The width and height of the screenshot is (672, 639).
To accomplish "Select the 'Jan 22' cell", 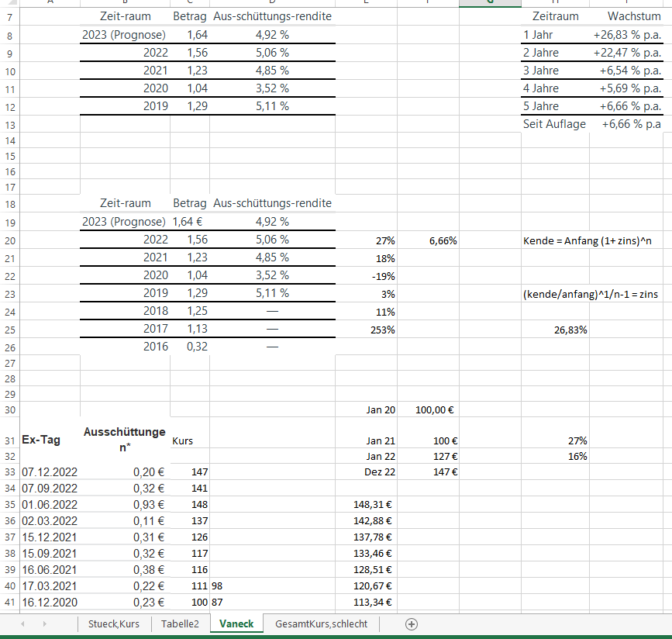I will coord(366,456).
